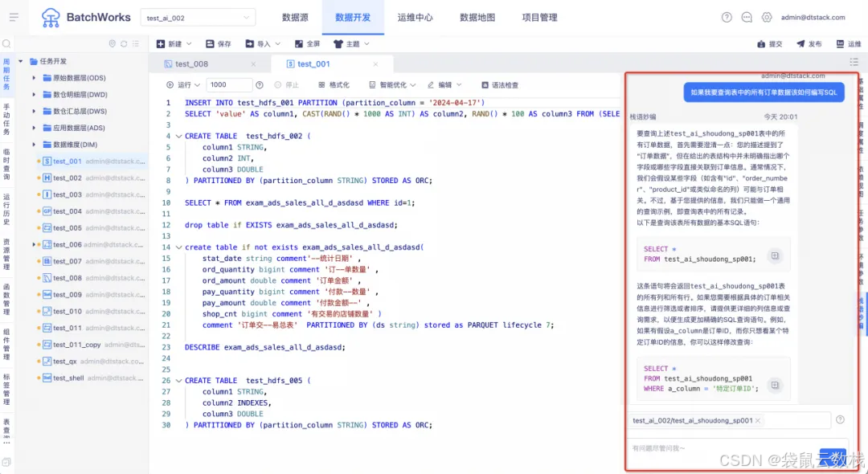Switch to the test_008 editor tab
Viewport: 868px width, 474px height.
coord(190,63)
